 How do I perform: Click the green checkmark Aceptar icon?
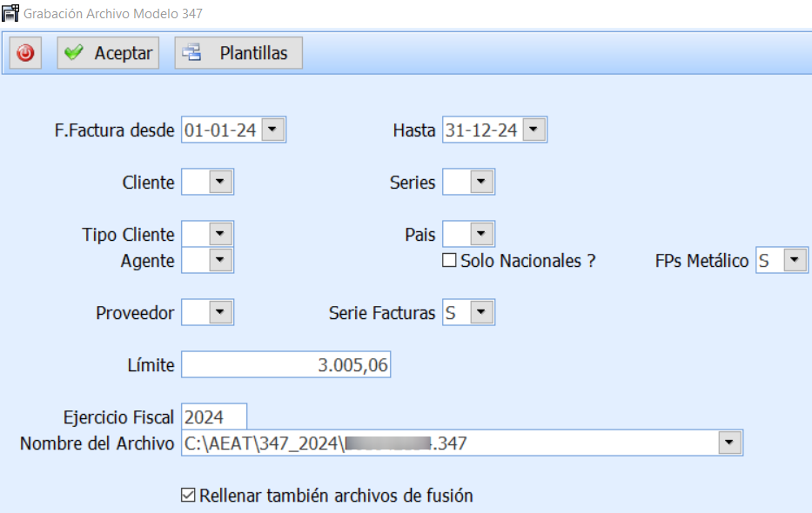pos(74,53)
